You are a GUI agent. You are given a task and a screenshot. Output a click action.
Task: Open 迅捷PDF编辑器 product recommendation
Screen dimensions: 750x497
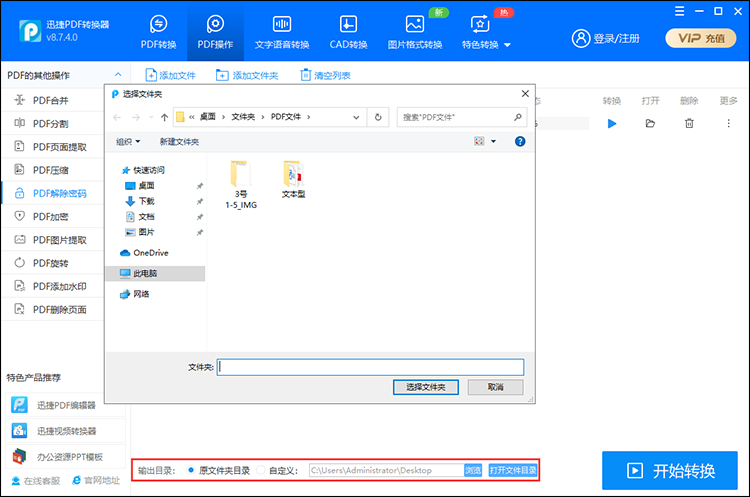tap(66, 405)
